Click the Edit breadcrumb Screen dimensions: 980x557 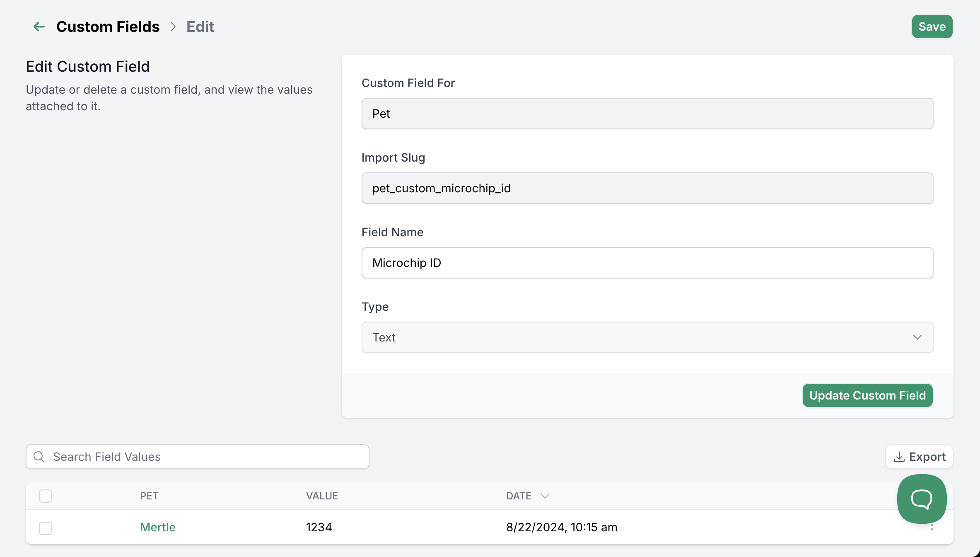click(200, 27)
